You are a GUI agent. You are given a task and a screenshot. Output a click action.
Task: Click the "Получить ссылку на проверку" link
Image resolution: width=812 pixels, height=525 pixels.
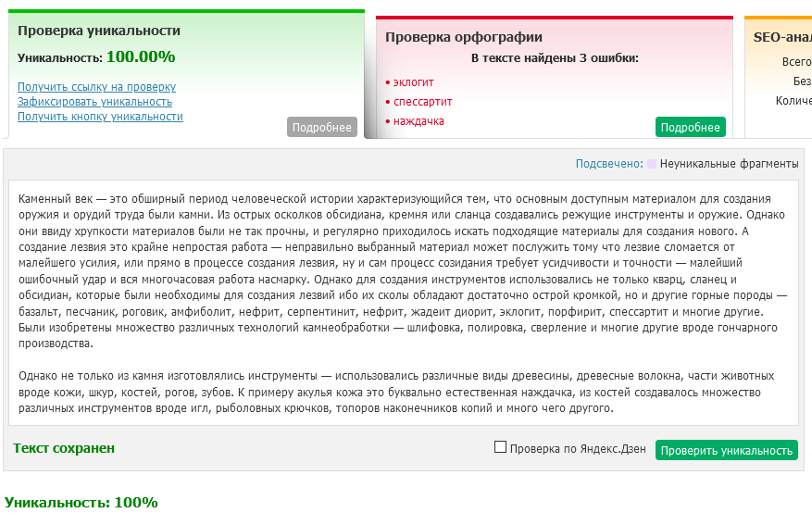[96, 87]
